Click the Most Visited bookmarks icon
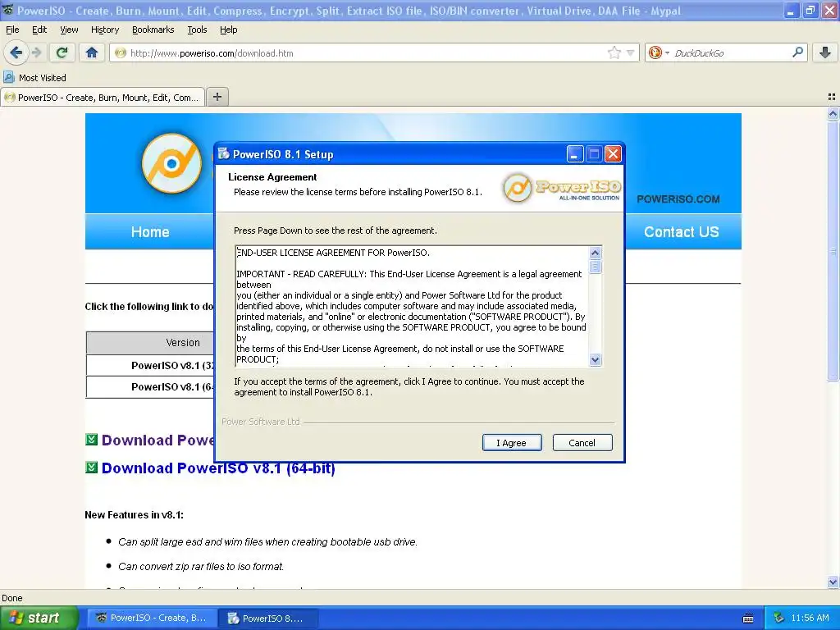The image size is (840, 630). 8,77
